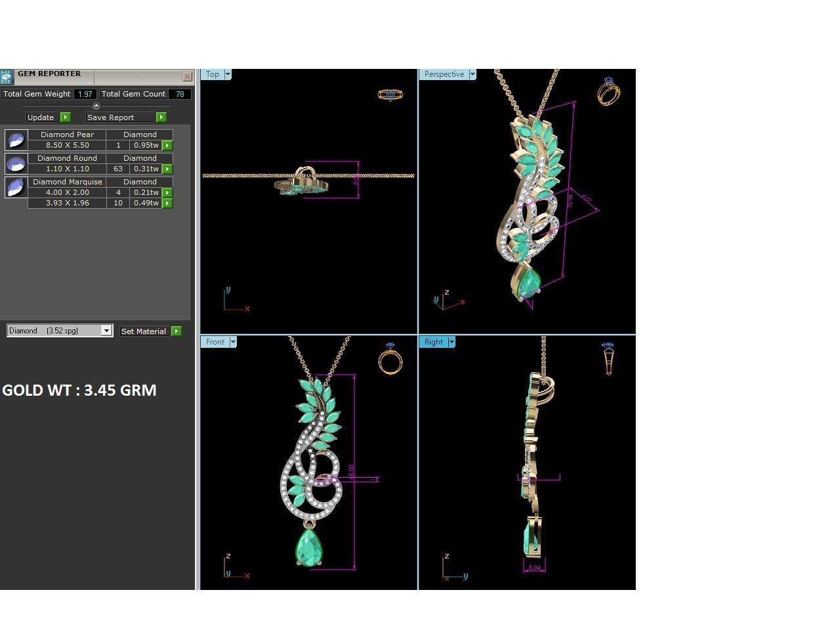Open the Front viewport dropdown arrow
This screenshot has width=840, height=630.
point(232,342)
